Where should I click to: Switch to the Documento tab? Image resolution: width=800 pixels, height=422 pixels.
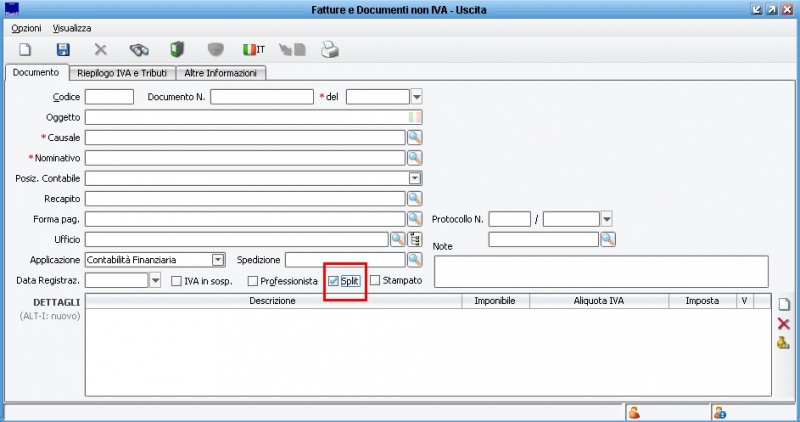pyautogui.click(x=36, y=72)
